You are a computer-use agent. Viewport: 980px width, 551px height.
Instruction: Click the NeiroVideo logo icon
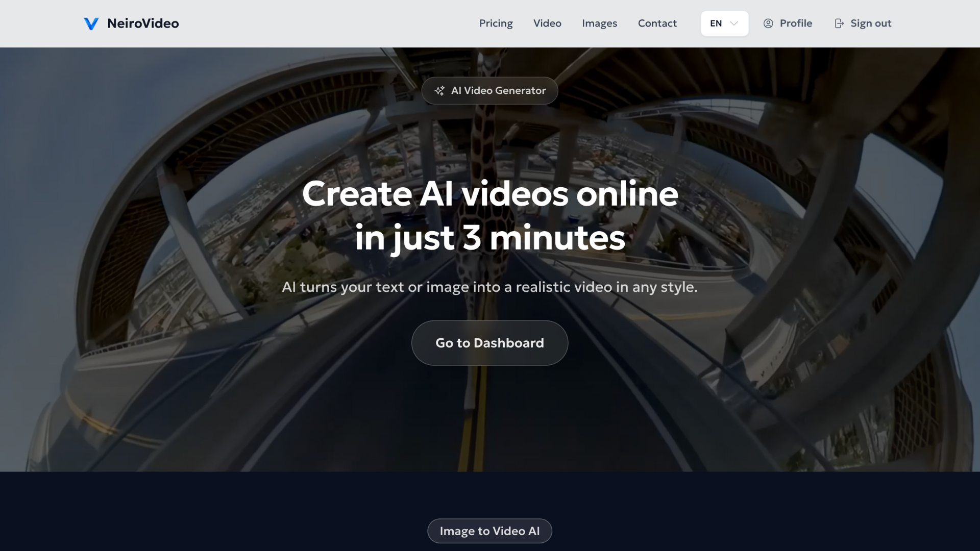91,23
